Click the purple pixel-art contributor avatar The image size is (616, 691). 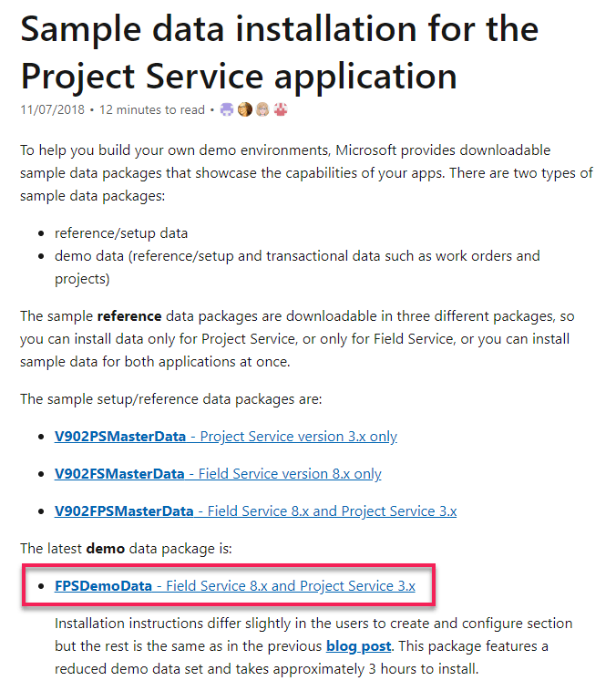click(228, 110)
